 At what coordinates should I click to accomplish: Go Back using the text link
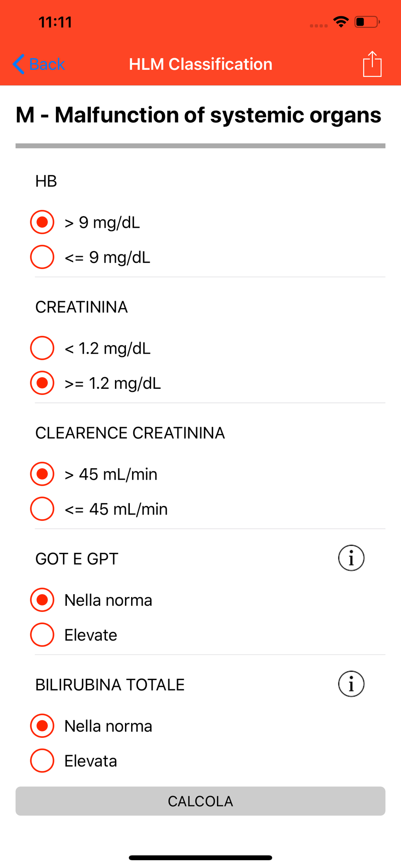pyautogui.click(x=47, y=64)
